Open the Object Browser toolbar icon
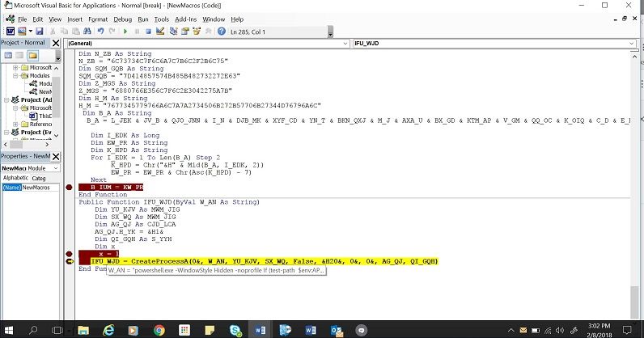 pos(197,32)
